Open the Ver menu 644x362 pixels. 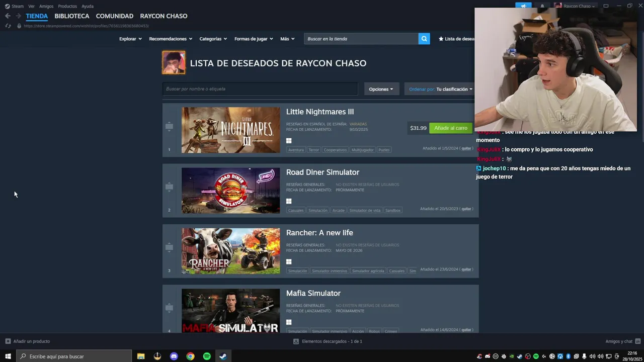coord(31,6)
